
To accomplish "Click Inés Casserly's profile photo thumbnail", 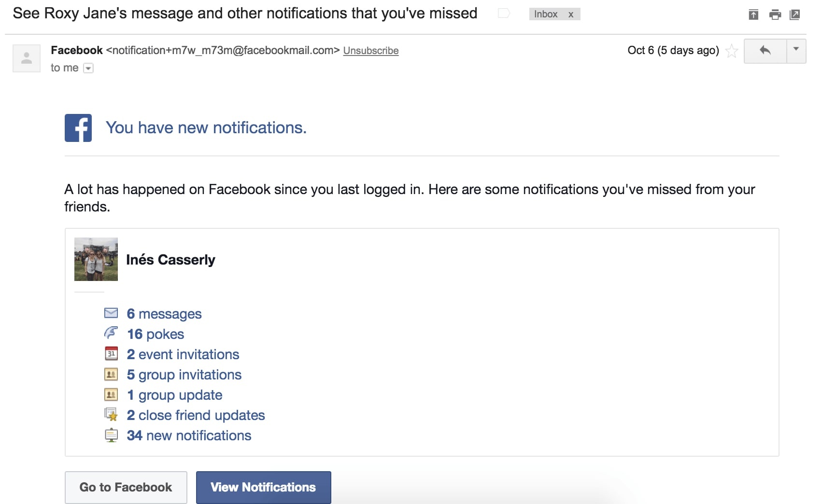I will [x=96, y=259].
